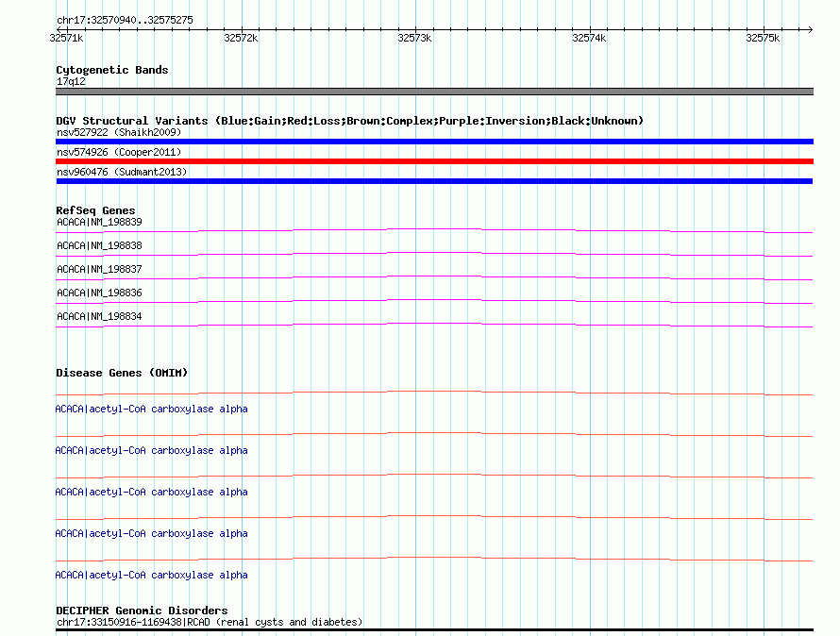Open transcript ACACA|NM_198836
The image size is (840, 636).
click(x=99, y=293)
